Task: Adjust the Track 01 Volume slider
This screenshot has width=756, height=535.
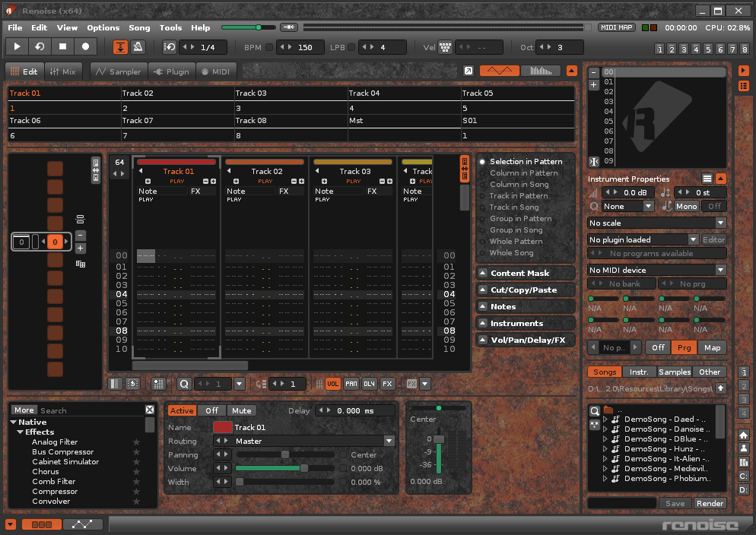Action: [284, 469]
